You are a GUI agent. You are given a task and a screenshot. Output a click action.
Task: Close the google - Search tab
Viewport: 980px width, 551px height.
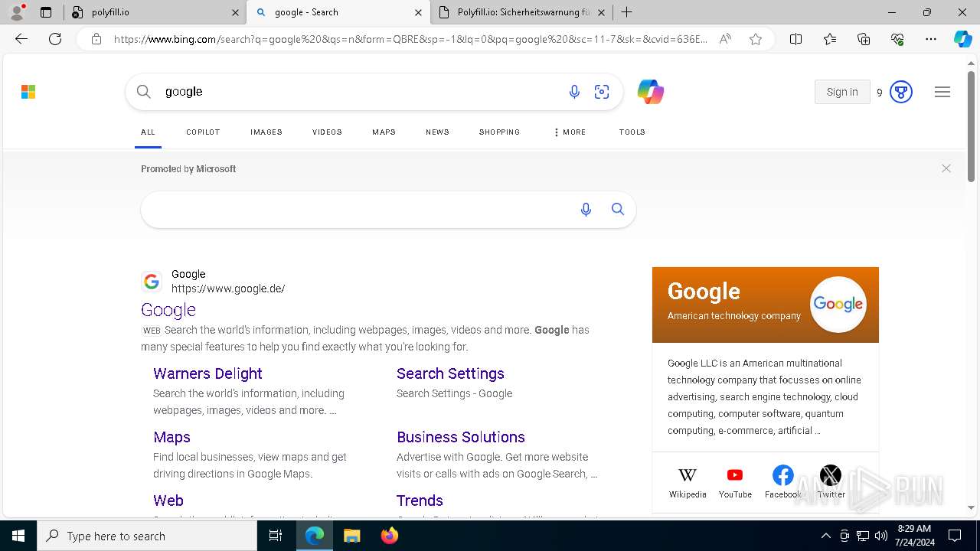click(x=418, y=12)
